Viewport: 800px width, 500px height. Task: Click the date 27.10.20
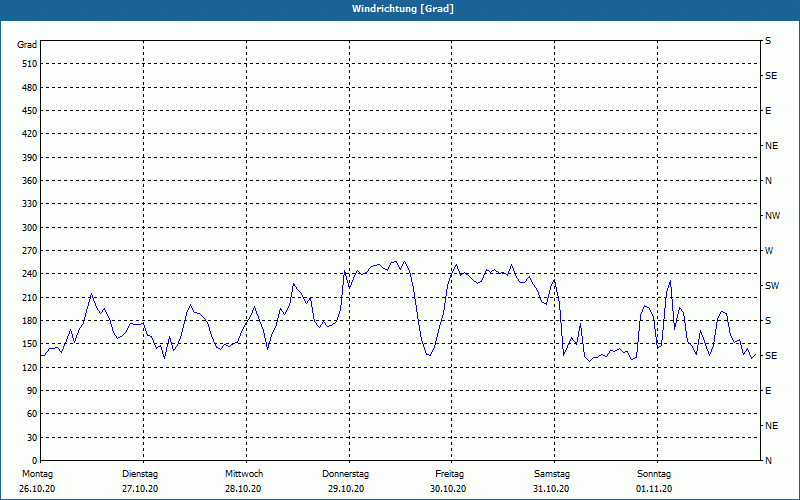pyautogui.click(x=140, y=489)
